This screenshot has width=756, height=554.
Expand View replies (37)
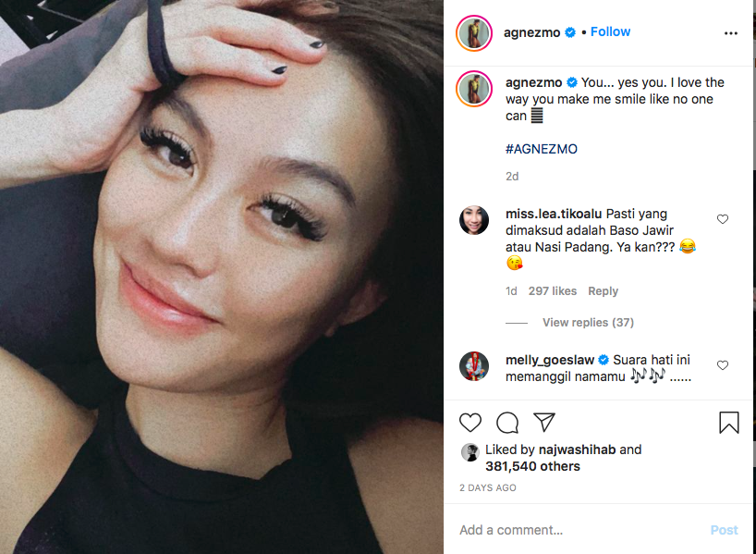(x=588, y=323)
